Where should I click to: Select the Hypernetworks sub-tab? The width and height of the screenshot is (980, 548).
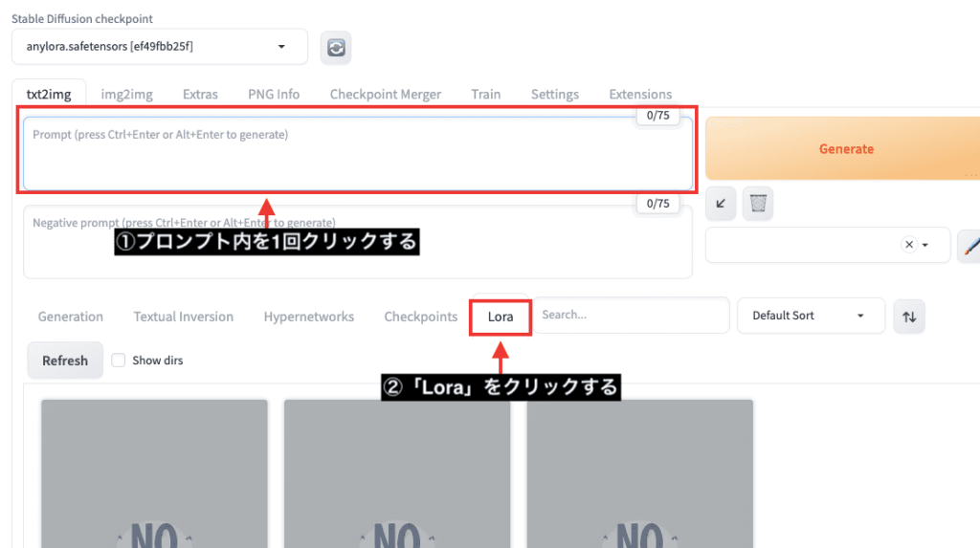pos(309,317)
